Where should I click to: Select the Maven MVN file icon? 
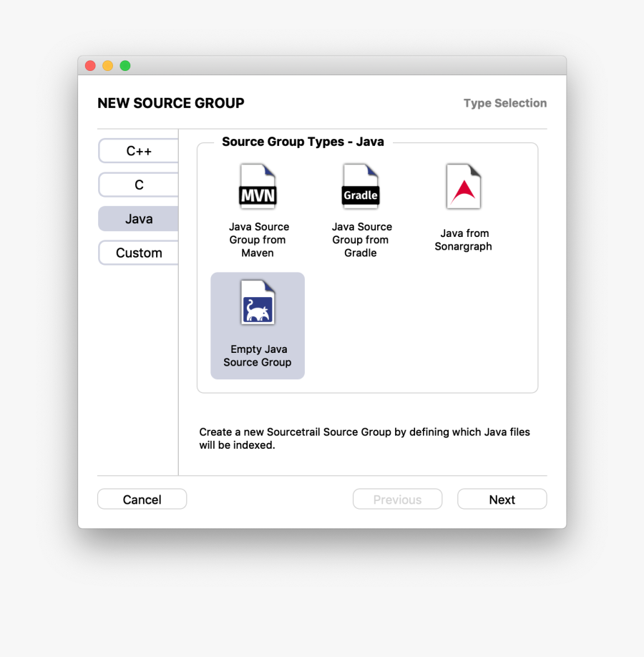pyautogui.click(x=258, y=187)
